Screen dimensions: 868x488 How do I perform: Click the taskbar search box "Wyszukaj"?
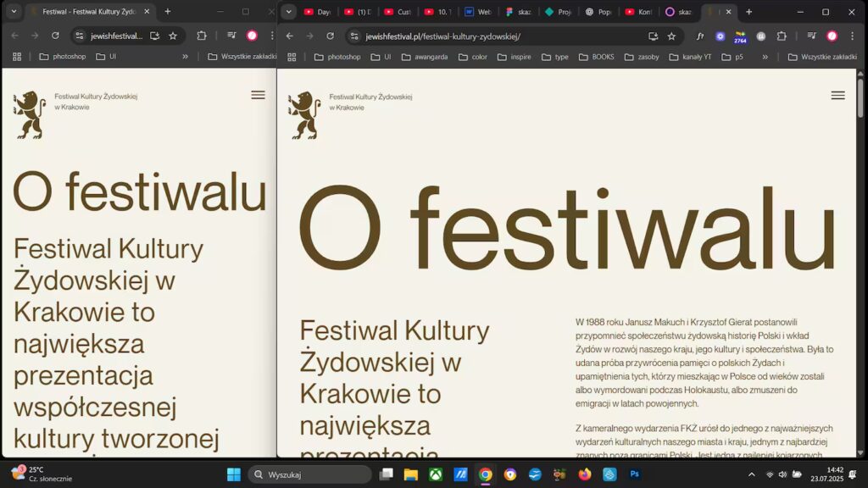click(x=310, y=474)
